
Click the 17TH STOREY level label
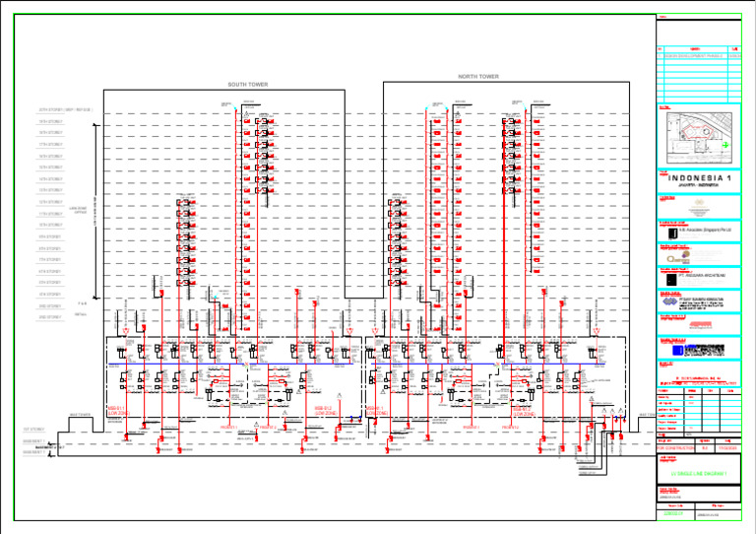[50, 144]
